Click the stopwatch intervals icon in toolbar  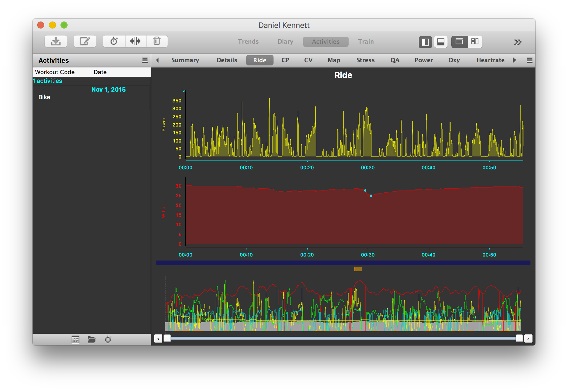click(x=114, y=41)
